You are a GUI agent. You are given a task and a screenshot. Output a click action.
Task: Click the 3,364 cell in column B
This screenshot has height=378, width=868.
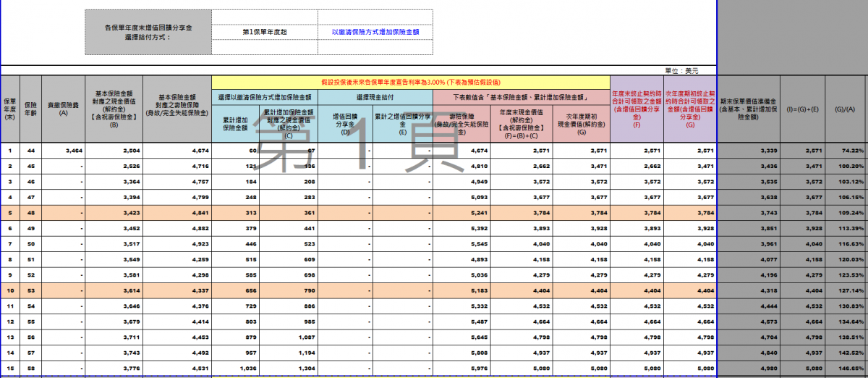click(x=114, y=182)
